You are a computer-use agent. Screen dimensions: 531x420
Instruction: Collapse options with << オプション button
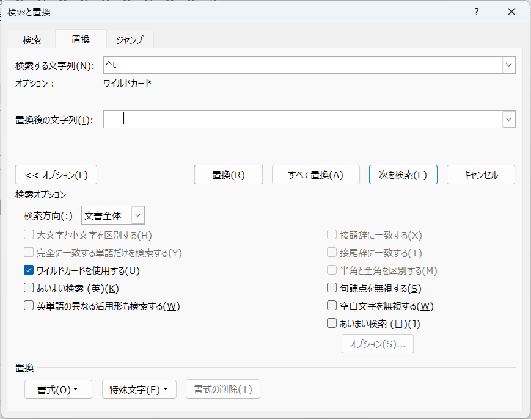(x=56, y=175)
